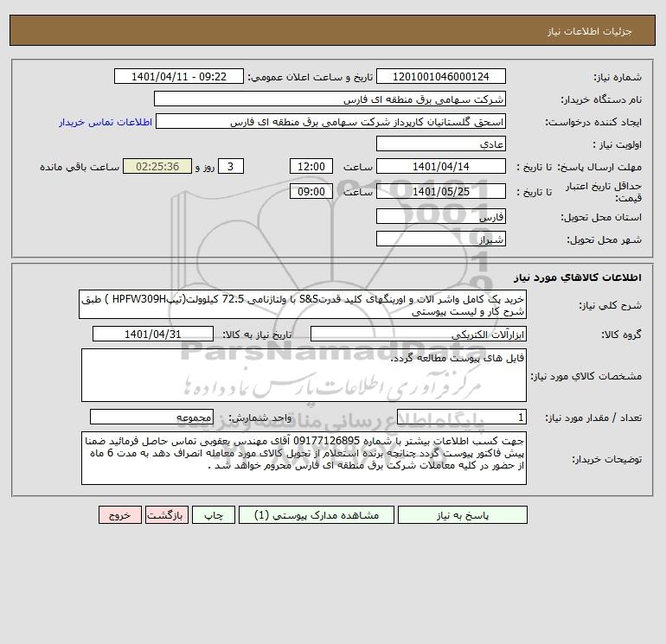Click the بازگشت back button
Image resolution: width=666 pixels, height=644 pixels.
pos(166,515)
